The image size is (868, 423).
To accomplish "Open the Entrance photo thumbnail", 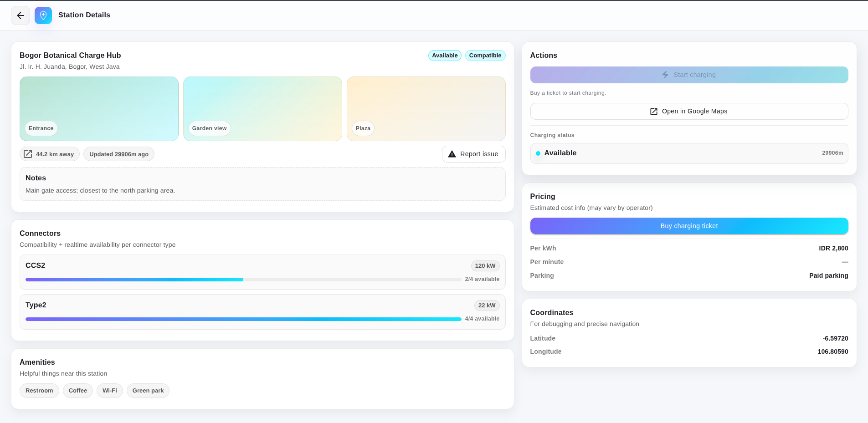I will click(99, 108).
